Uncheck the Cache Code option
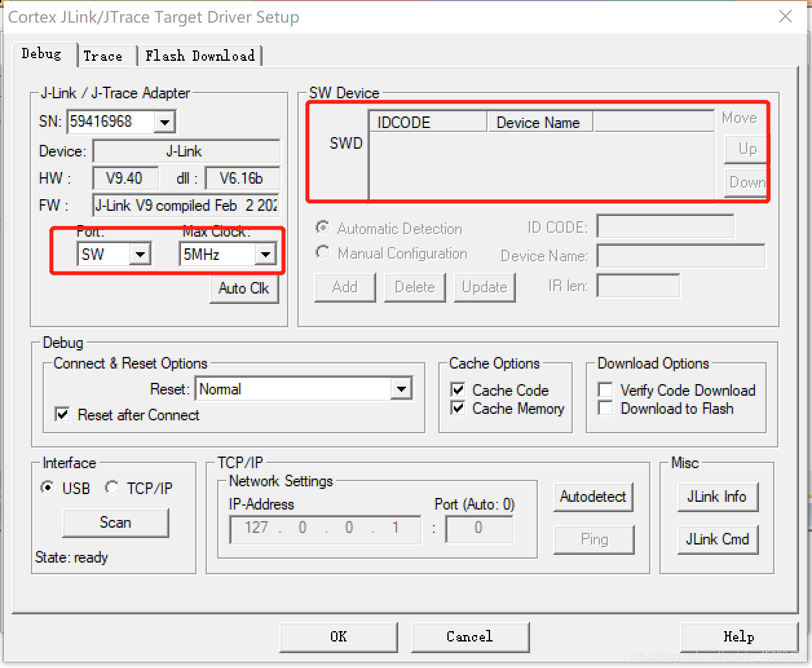Image resolution: width=812 pixels, height=668 pixels. 458,389
